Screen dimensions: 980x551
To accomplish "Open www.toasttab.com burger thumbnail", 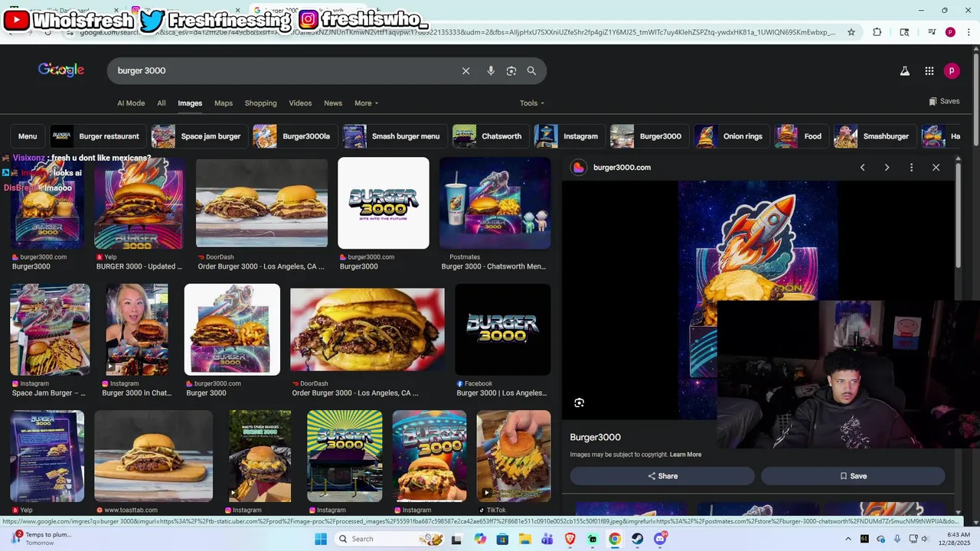I will point(153,456).
